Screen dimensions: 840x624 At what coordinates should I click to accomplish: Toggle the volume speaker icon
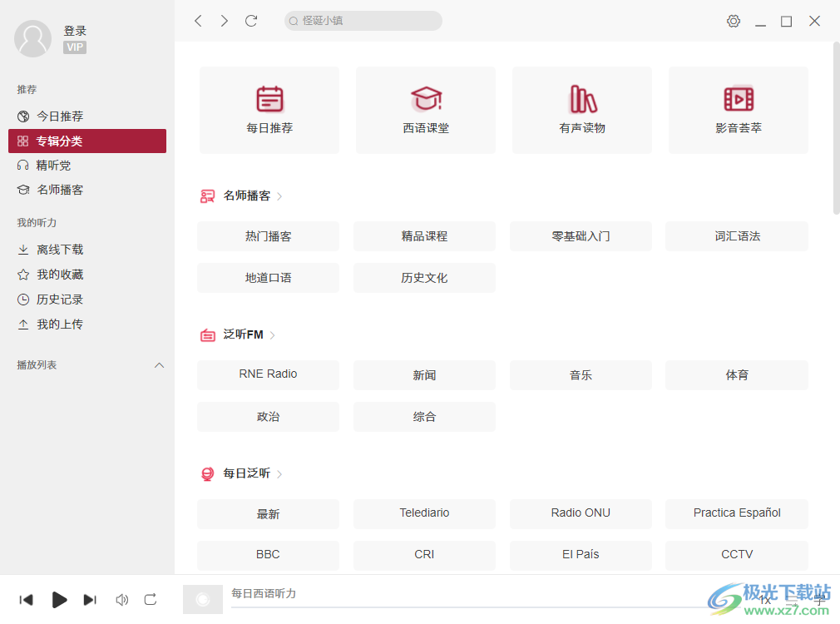pos(122,599)
